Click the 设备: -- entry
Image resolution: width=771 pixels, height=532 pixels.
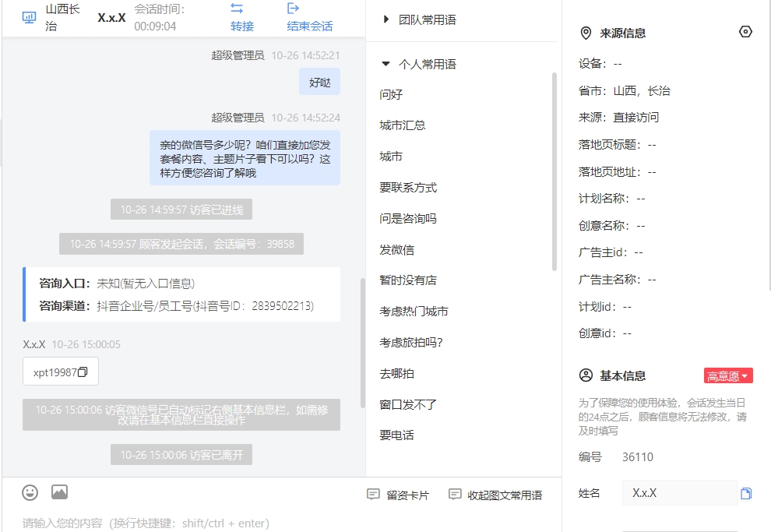600,64
